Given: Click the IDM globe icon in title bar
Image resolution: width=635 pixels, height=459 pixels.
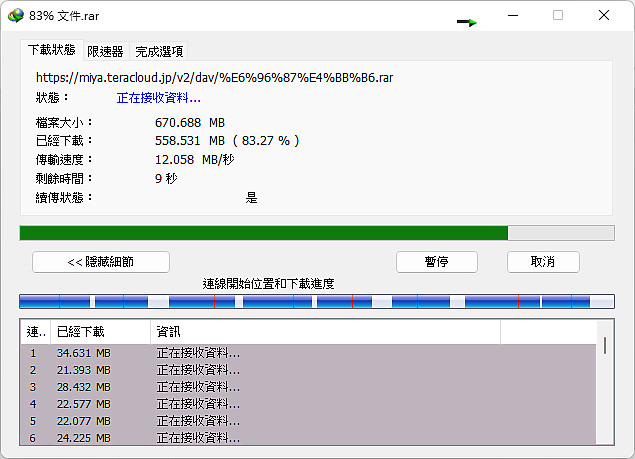Looking at the screenshot, I should click(16, 16).
